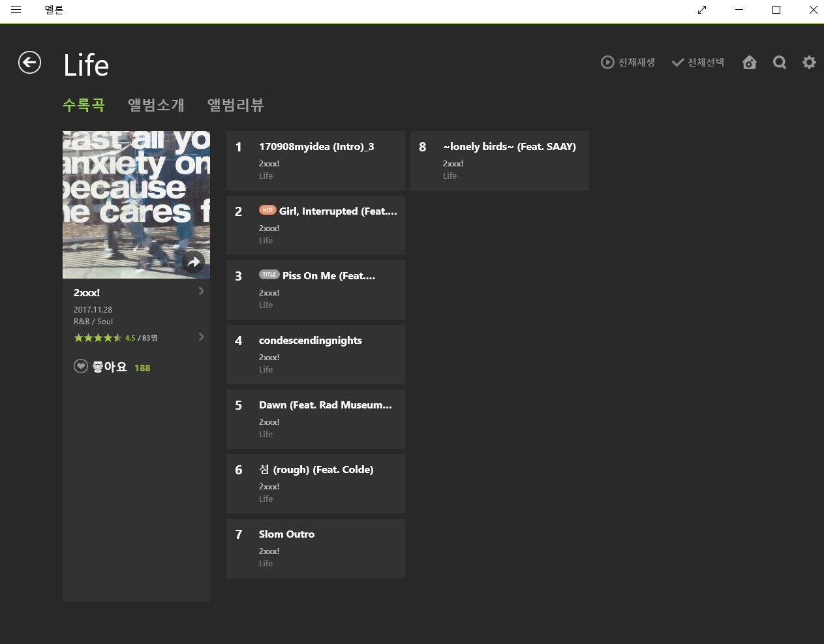824x644 pixels.
Task: Switch to full-screen with diagonal arrows icon
Action: pyautogui.click(x=702, y=10)
